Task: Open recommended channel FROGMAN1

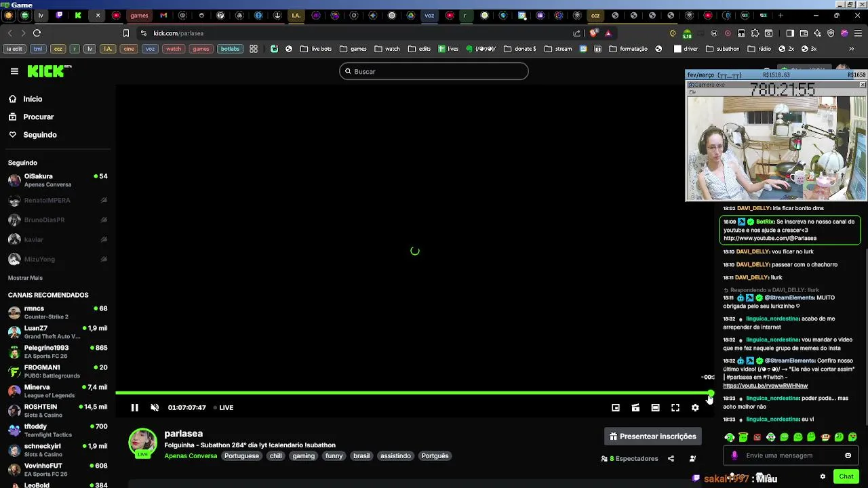Action: tap(58, 371)
